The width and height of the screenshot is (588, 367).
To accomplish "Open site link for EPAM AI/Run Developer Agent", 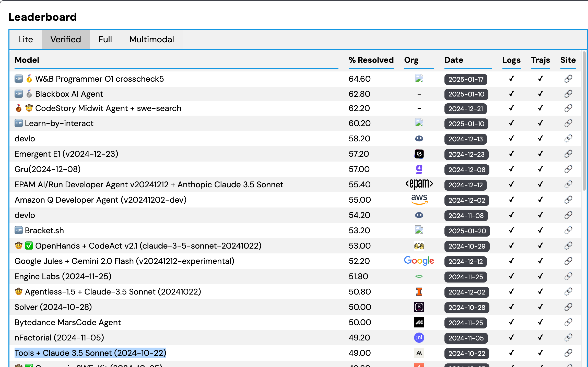I will [x=568, y=185].
